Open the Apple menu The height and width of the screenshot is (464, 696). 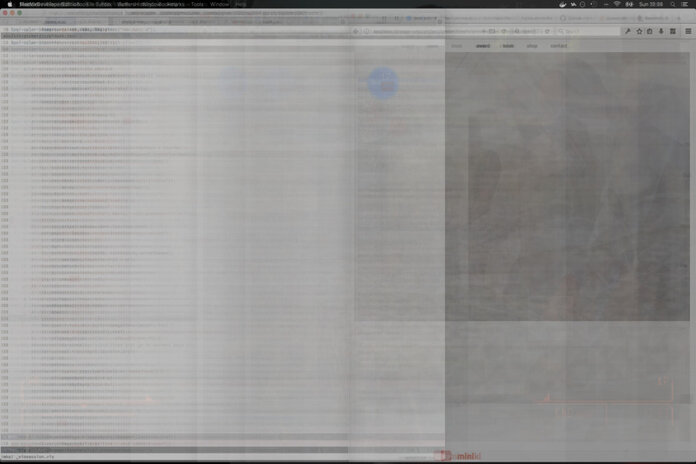tap(10, 4)
